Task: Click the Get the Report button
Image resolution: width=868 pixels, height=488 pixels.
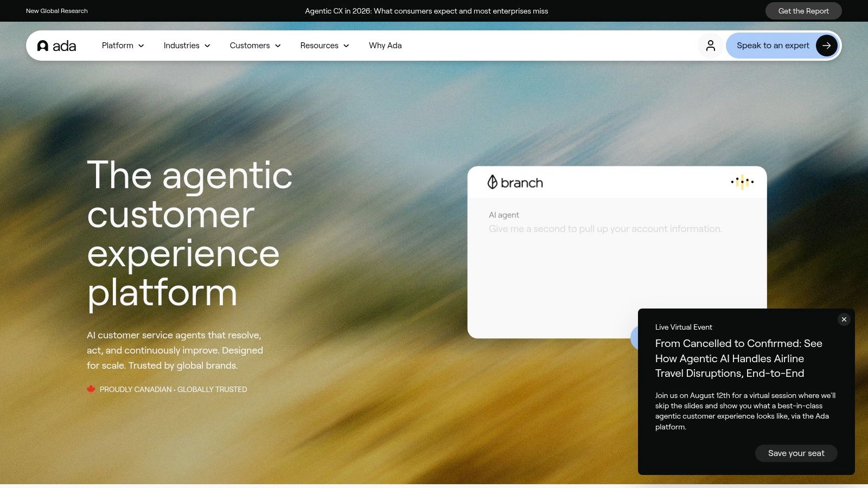Action: 803,11
